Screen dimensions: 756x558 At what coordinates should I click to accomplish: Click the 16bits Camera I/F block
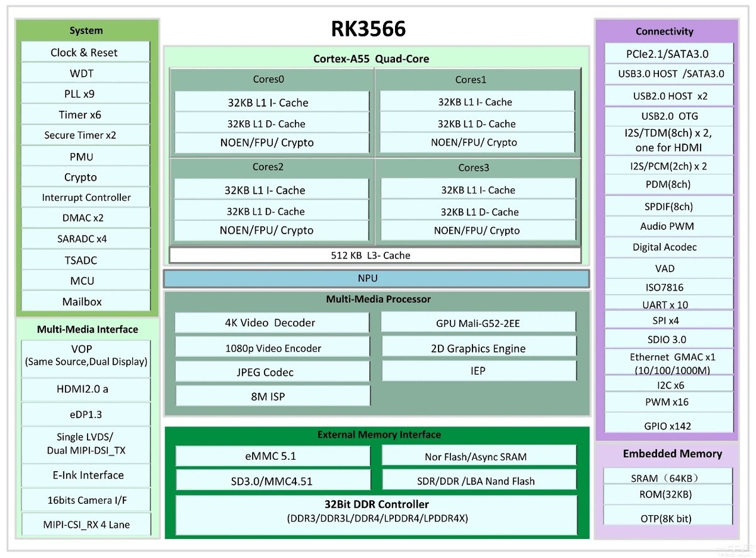86,500
